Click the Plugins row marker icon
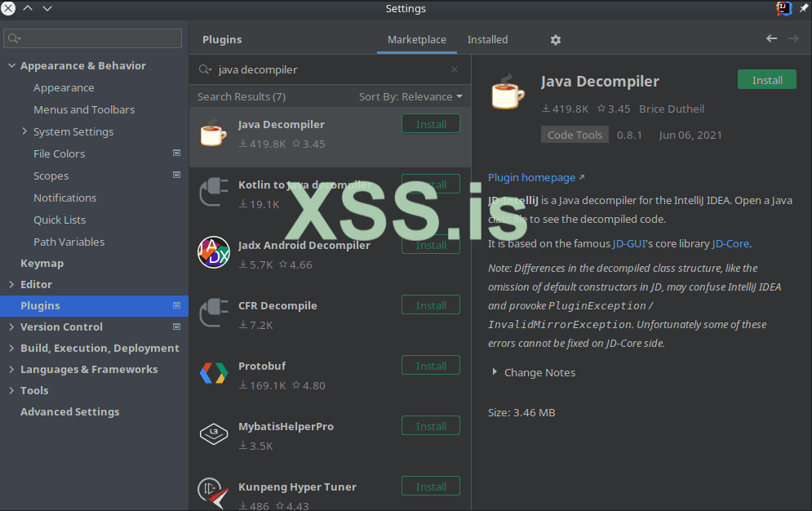Screen dimensions: 812x511 pyautogui.click(x=176, y=305)
